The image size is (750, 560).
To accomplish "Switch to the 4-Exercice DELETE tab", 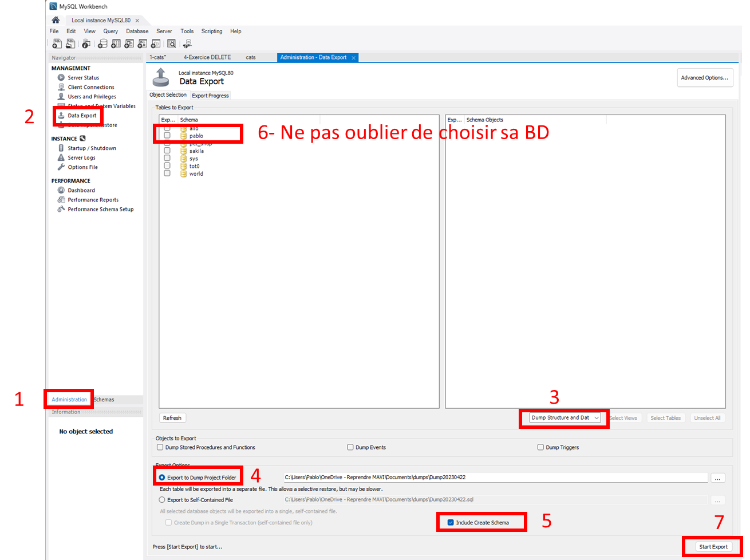I will tap(207, 57).
